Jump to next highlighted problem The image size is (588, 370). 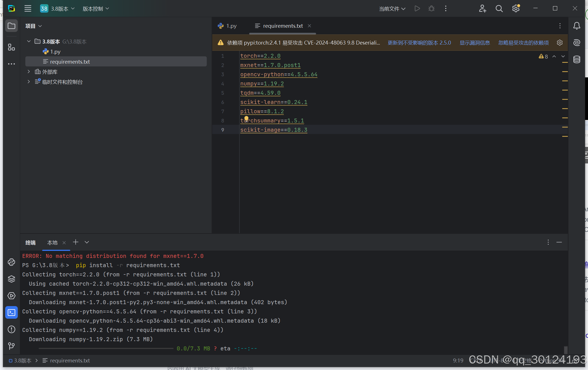pyautogui.click(x=563, y=56)
